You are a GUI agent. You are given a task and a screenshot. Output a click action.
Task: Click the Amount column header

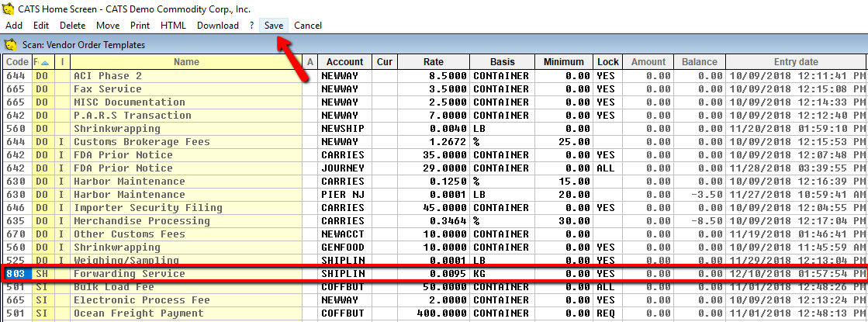click(x=648, y=62)
